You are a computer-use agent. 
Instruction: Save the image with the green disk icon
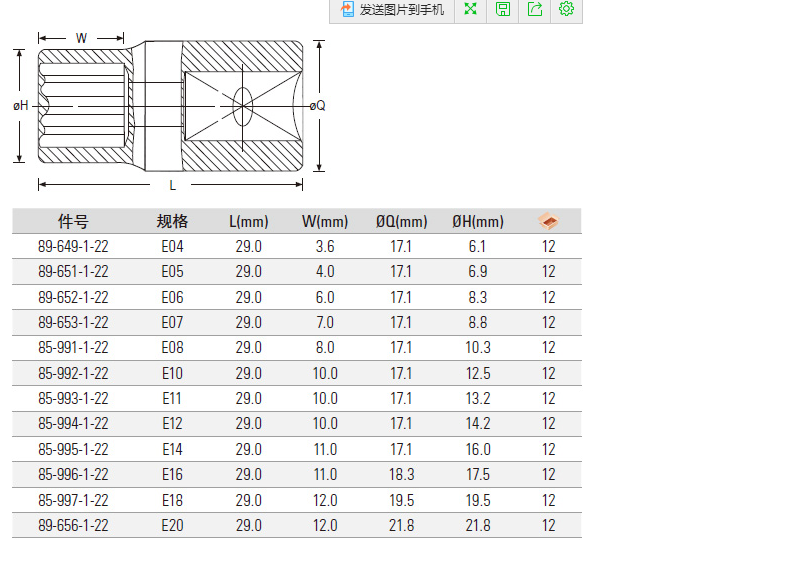(x=502, y=9)
